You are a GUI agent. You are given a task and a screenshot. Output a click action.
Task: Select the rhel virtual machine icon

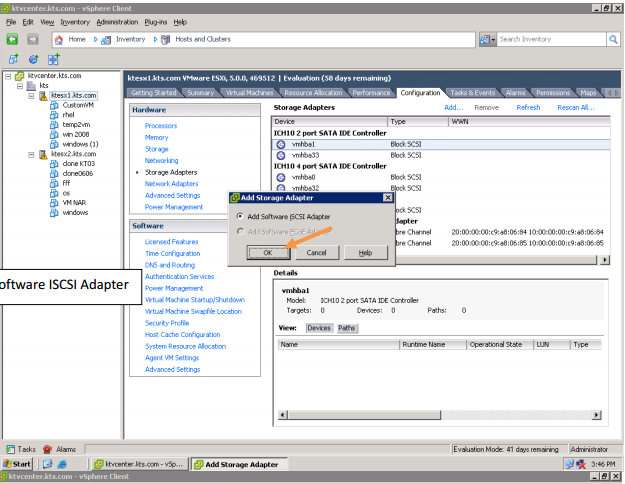pyautogui.click(x=54, y=115)
